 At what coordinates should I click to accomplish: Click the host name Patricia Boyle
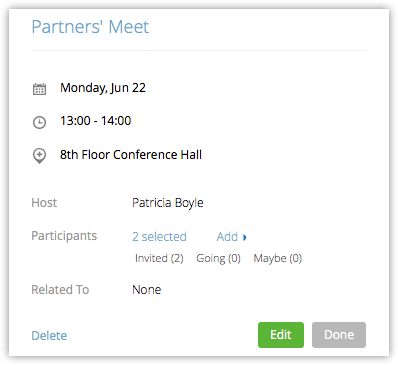[x=168, y=203]
